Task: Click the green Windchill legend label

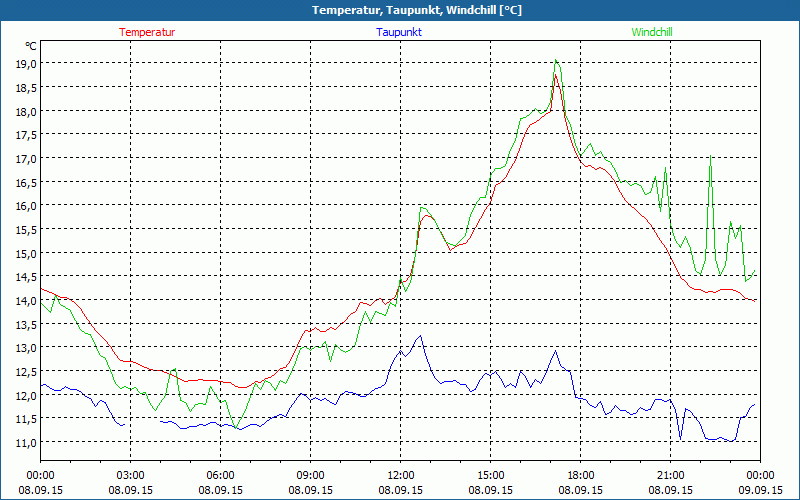Action: point(652,32)
